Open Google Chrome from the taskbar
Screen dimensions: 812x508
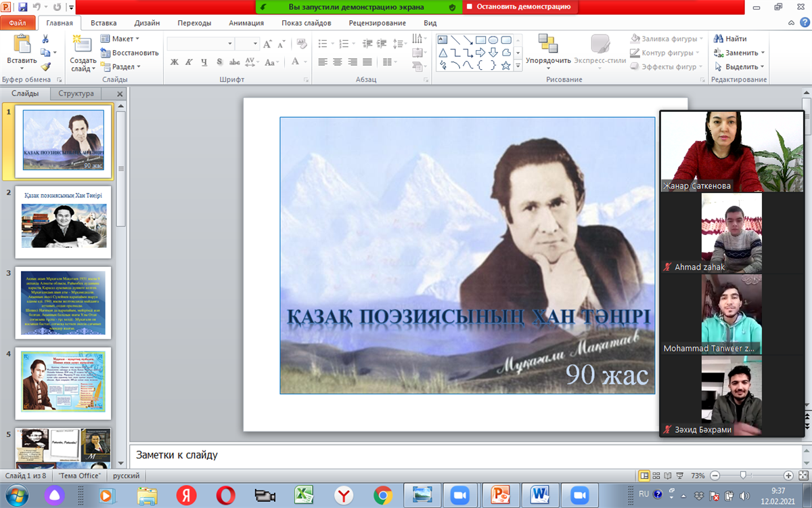pyautogui.click(x=383, y=494)
